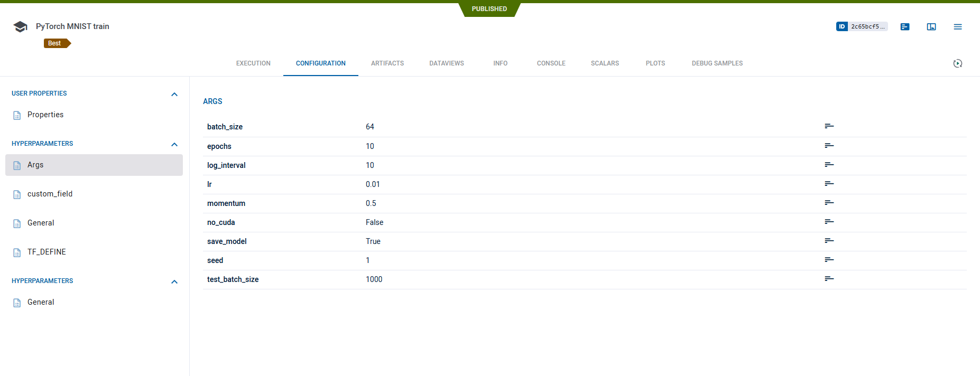Go to the Console tab

551,63
